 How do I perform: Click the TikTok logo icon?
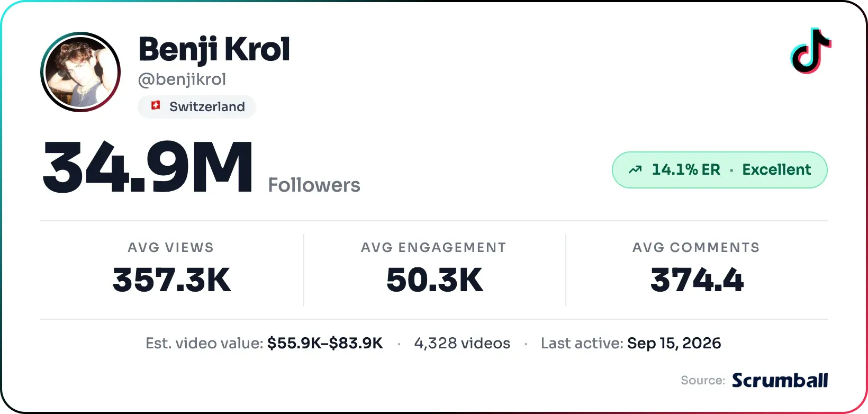[811, 51]
